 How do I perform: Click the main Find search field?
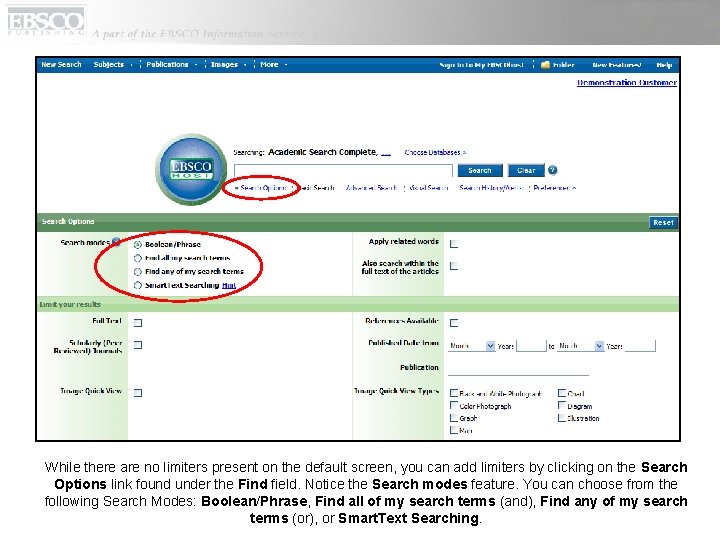click(x=343, y=170)
